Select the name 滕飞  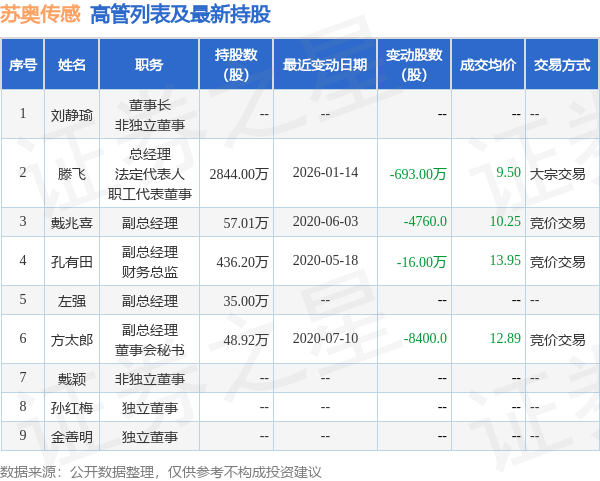coord(72,174)
